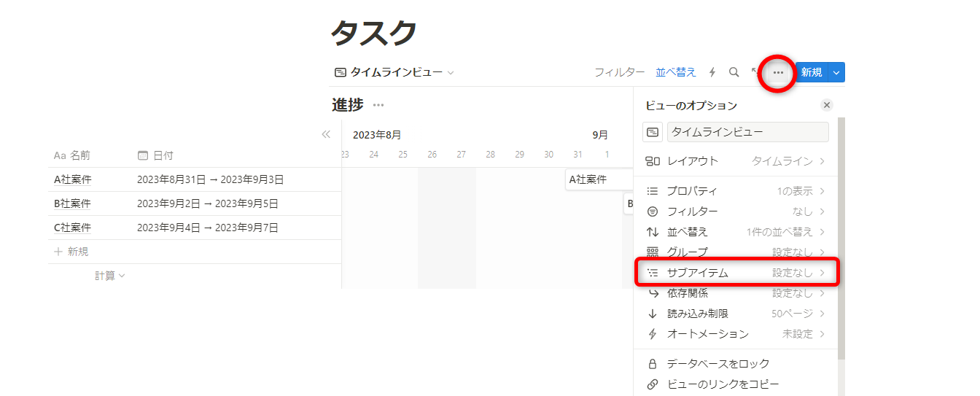
Task: Click the search magnifier icon
Action: pos(734,72)
